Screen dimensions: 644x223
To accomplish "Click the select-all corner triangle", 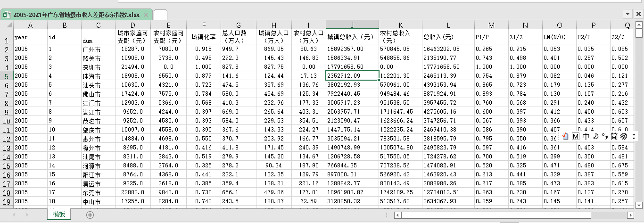I will click(7, 25).
